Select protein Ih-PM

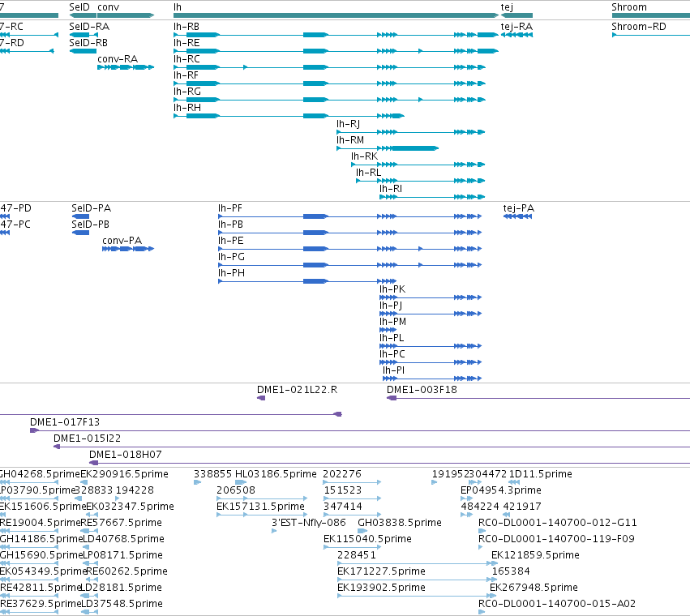pyautogui.click(x=388, y=330)
